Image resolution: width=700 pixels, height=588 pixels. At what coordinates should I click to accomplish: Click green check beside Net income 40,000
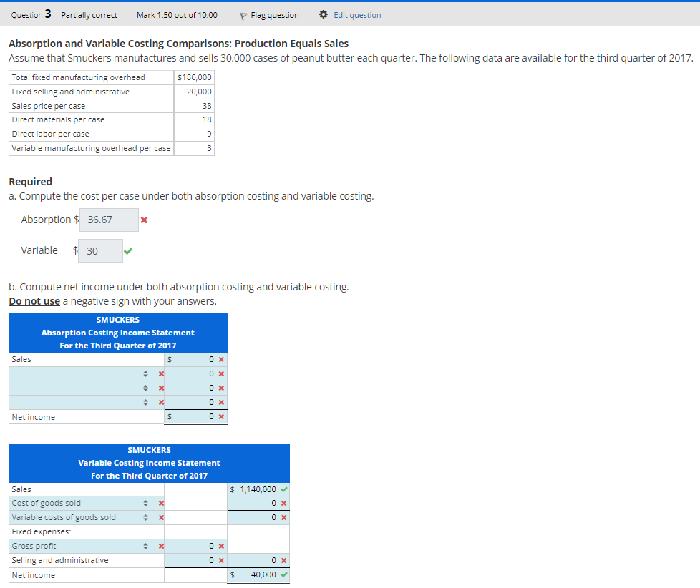coord(285,574)
